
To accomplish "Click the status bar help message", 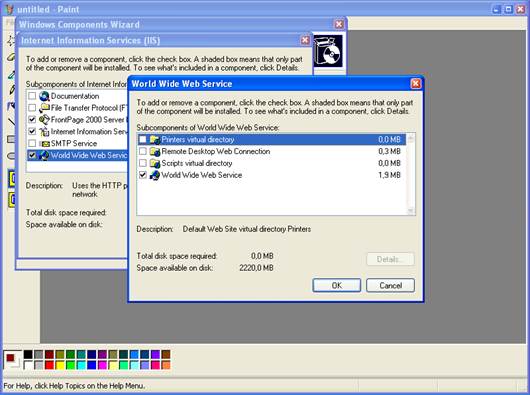I will (74, 386).
